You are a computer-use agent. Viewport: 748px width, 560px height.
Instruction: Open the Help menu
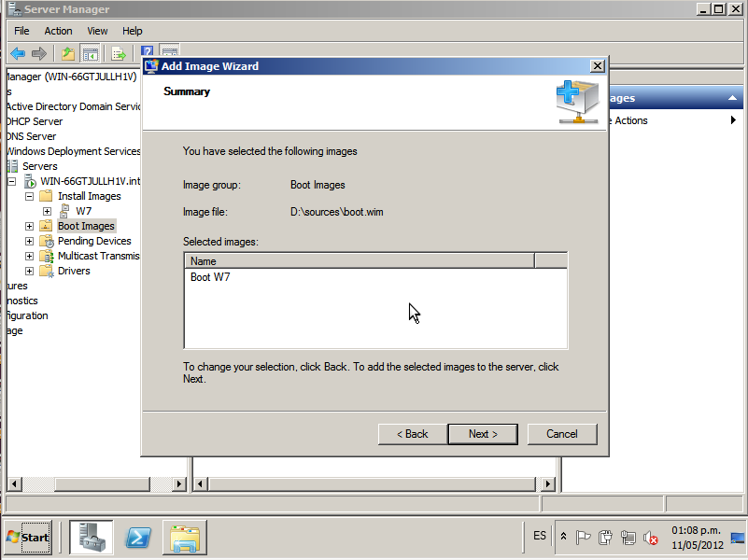pyautogui.click(x=133, y=31)
